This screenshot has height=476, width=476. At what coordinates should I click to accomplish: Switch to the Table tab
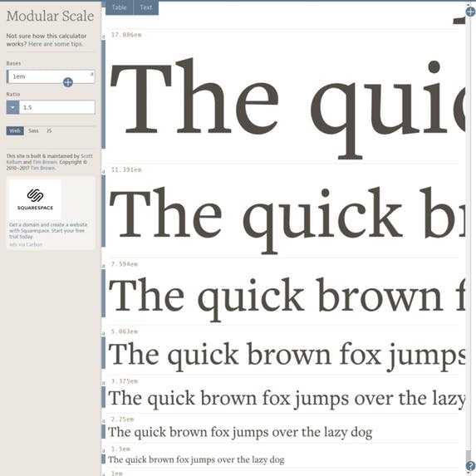click(x=119, y=7)
